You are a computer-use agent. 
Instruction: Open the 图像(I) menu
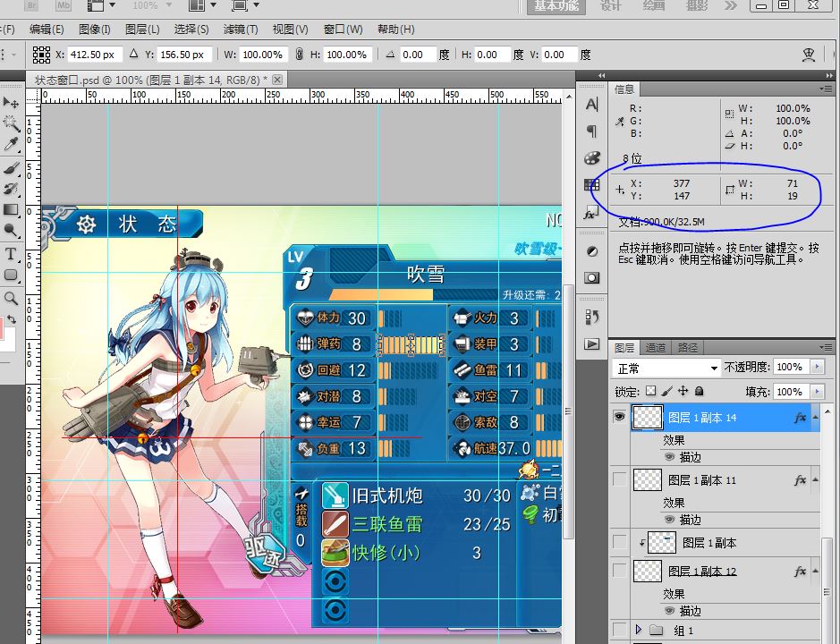(94, 29)
